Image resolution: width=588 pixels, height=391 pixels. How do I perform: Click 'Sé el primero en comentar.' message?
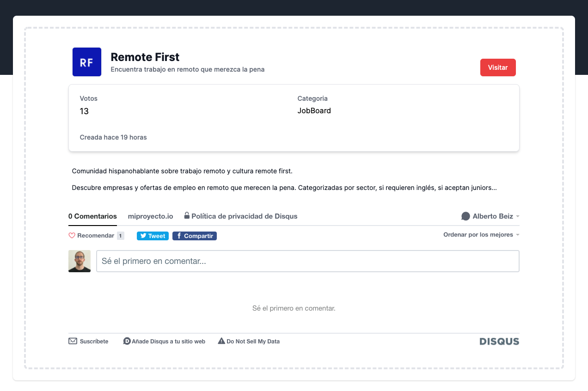[294, 308]
